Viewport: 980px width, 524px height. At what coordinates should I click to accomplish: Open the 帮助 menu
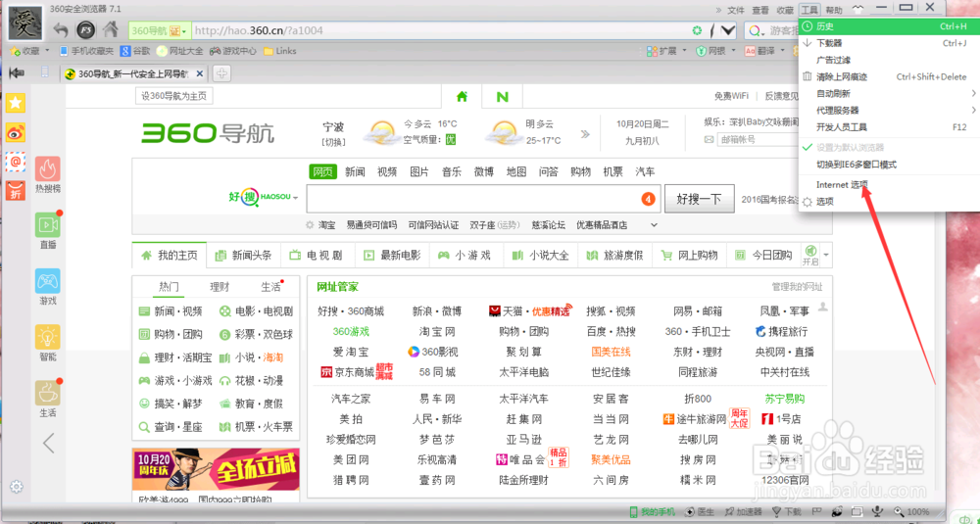point(834,10)
